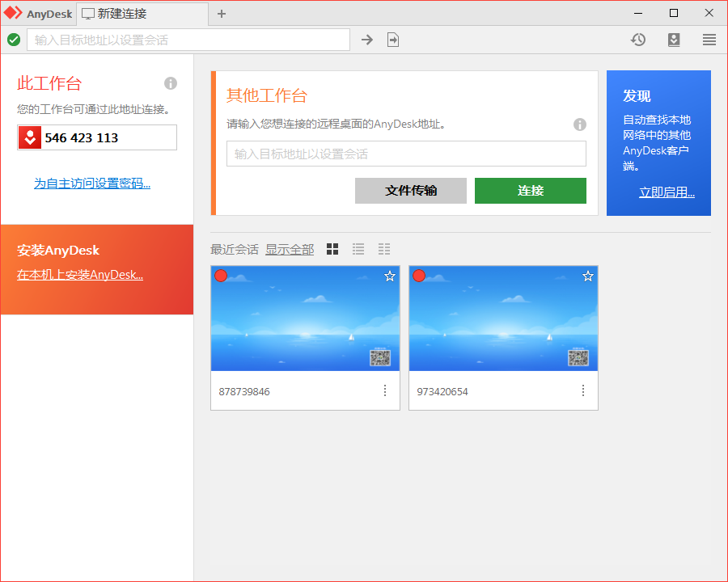
Task: Click info icon in 其他工作台 panel
Action: coord(579,124)
